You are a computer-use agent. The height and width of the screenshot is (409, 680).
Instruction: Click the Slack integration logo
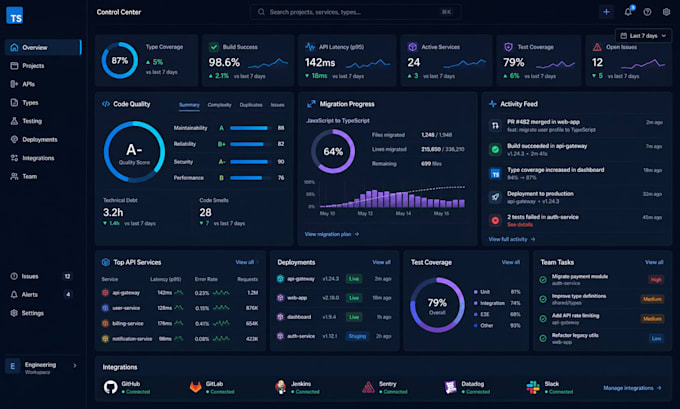click(x=533, y=387)
